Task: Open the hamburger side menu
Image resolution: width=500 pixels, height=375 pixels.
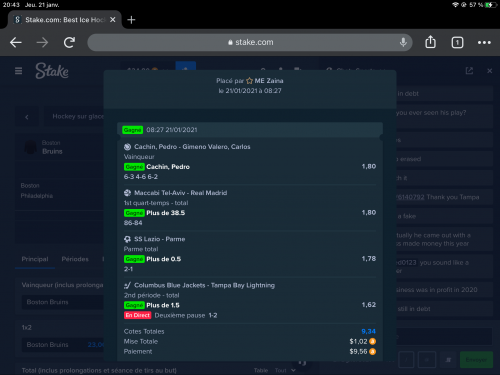Action: (x=19, y=71)
